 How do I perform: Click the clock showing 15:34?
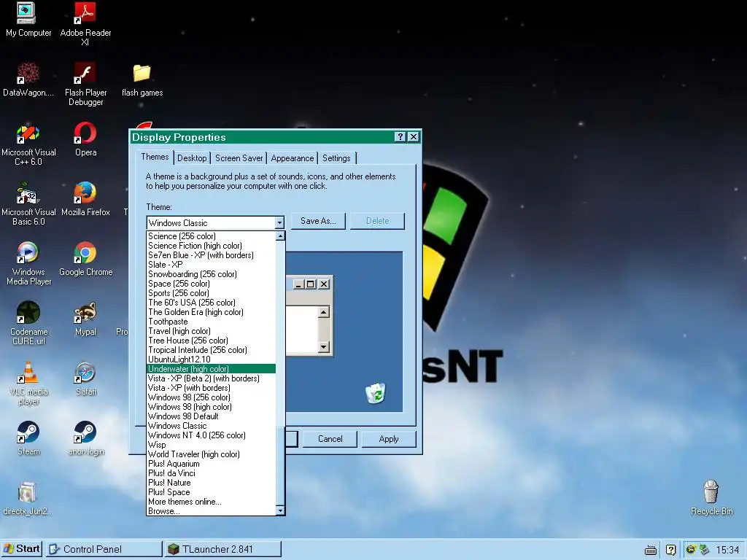coord(727,550)
